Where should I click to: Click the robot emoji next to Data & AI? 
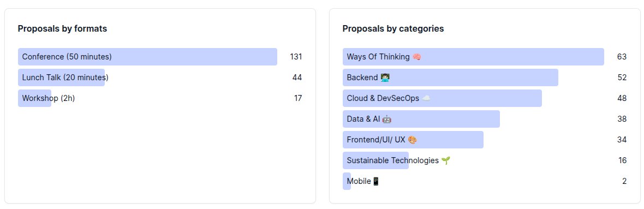pyautogui.click(x=386, y=119)
